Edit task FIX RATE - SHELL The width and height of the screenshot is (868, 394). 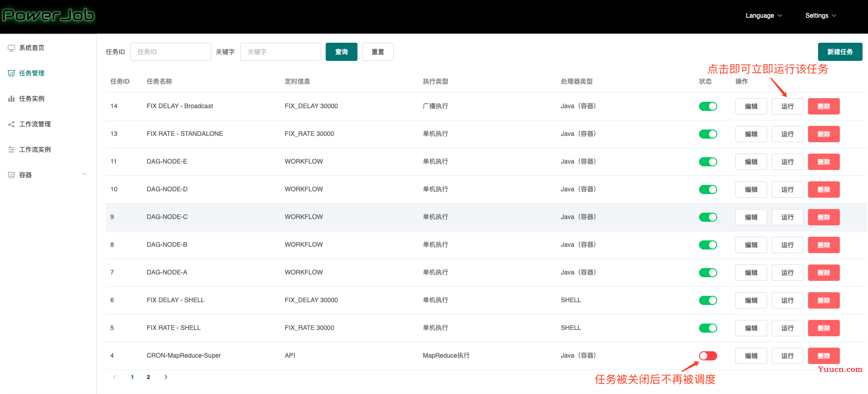pos(751,328)
